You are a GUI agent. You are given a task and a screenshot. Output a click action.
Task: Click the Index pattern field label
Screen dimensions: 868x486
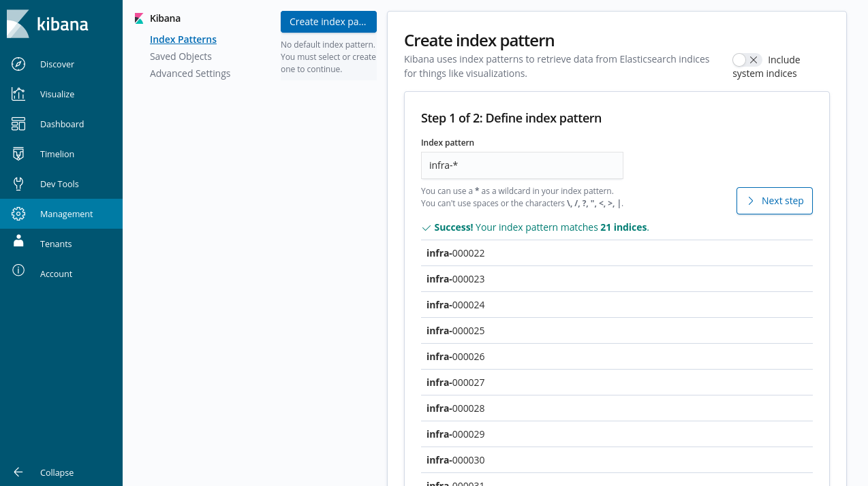pos(448,143)
